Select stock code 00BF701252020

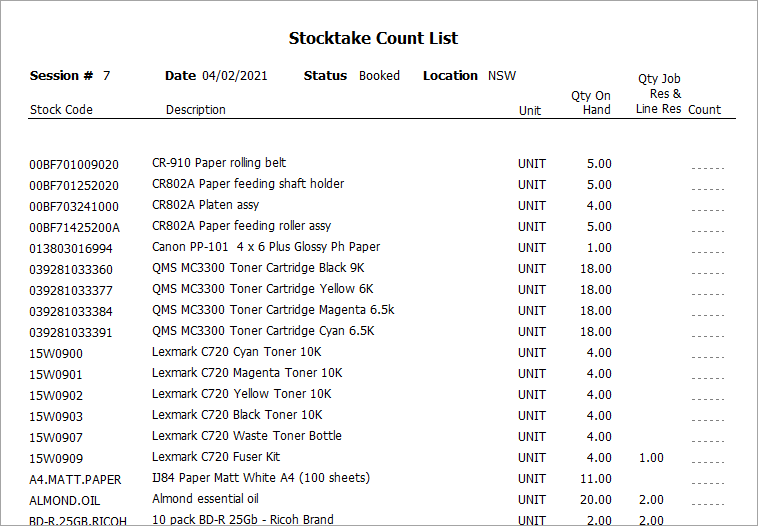tap(74, 186)
